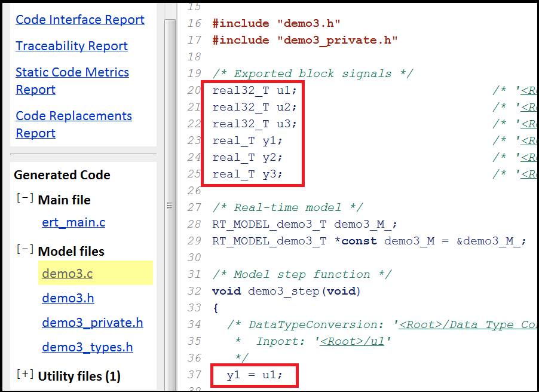539x392 pixels.
Task: Collapse the Model files section
Action: [25, 249]
